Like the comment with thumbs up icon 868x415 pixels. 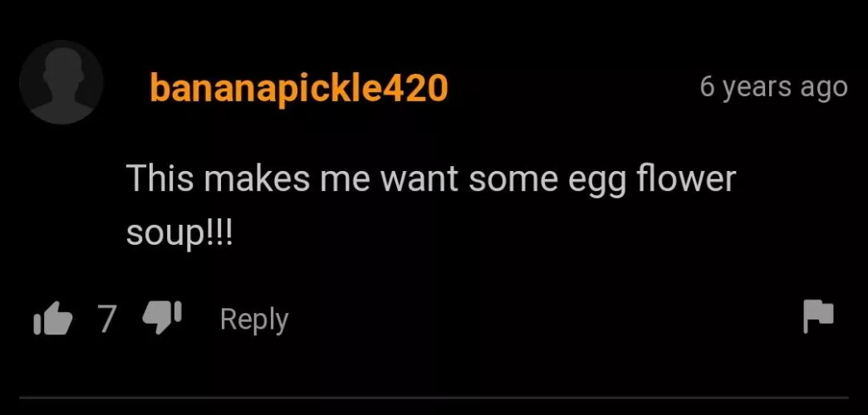coord(53,320)
